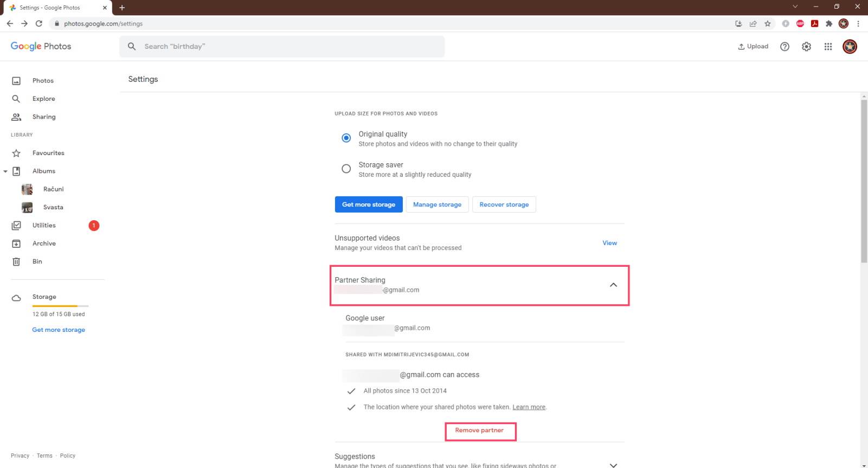Viewport: 868px width, 468px height.
Task: Expand the Suggestions section
Action: coord(613,464)
